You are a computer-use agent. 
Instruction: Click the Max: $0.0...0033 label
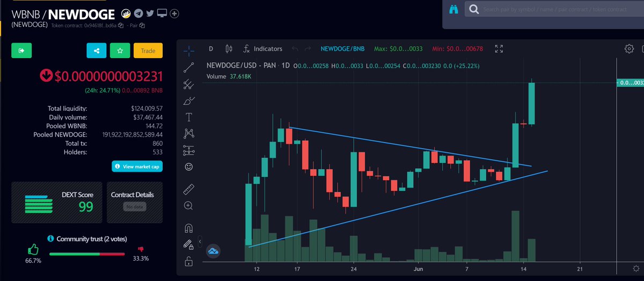pos(398,49)
